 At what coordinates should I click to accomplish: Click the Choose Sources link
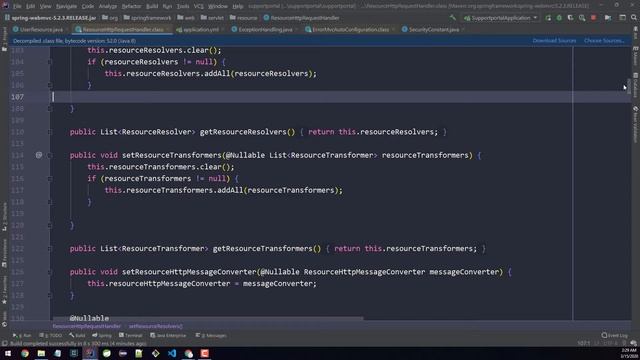pyautogui.click(x=604, y=41)
